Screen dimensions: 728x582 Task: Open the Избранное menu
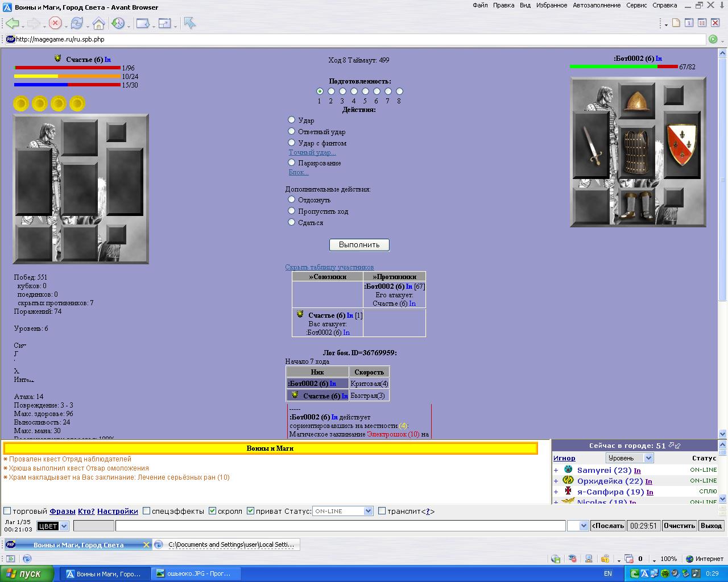[x=552, y=5]
